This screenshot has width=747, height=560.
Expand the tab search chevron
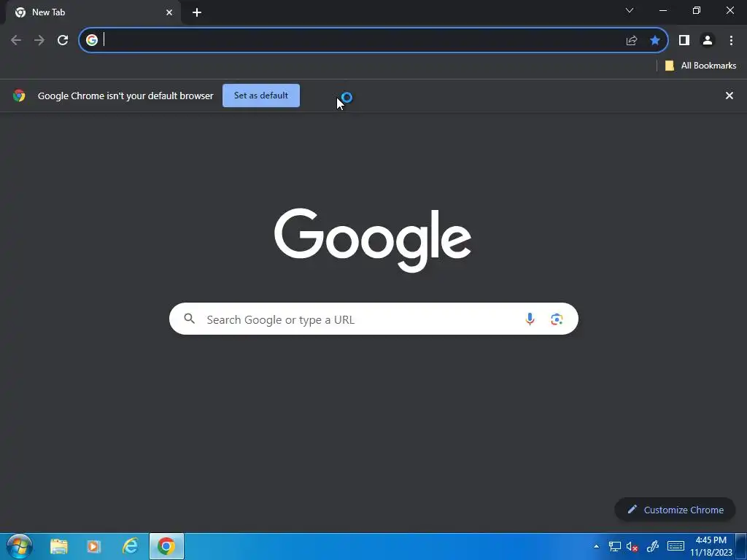coord(630,10)
